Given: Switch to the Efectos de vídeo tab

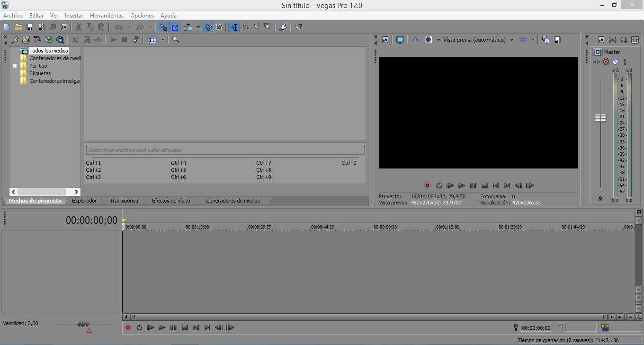Looking at the screenshot, I should click(171, 201).
